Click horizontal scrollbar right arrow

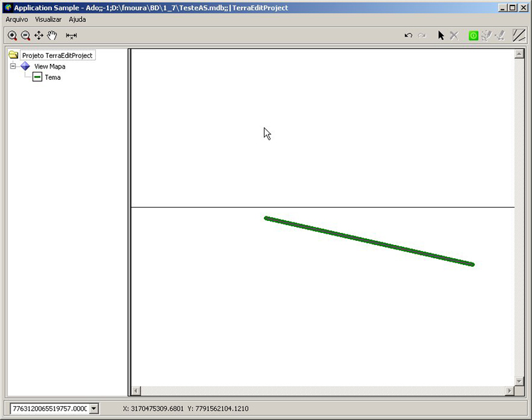509,391
